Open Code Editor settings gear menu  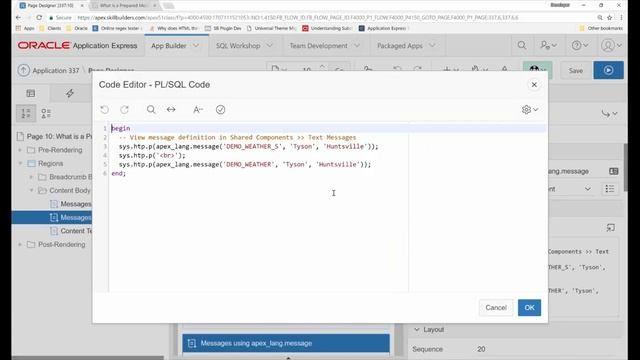(530, 109)
